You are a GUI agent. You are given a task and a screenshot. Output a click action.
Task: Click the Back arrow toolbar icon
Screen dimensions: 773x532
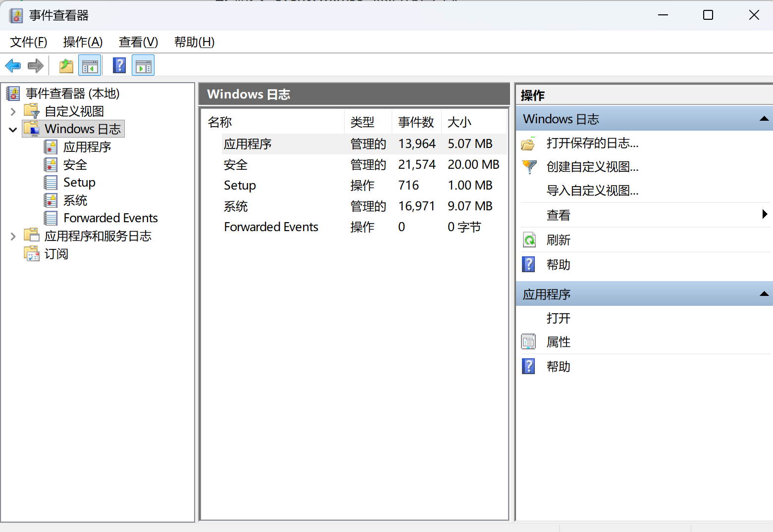(x=12, y=65)
